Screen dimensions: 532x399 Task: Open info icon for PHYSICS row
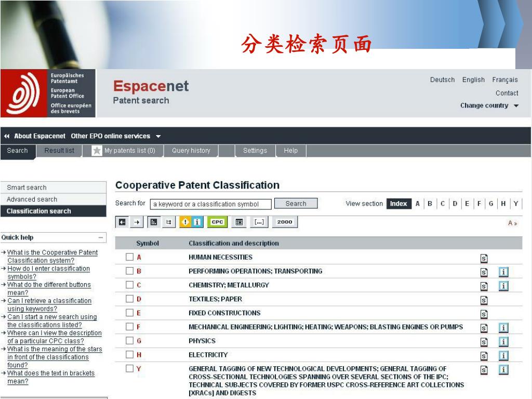point(503,342)
